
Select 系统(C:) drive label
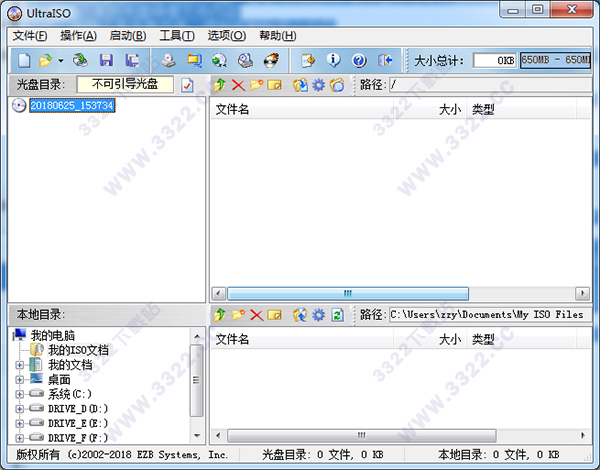70,394
